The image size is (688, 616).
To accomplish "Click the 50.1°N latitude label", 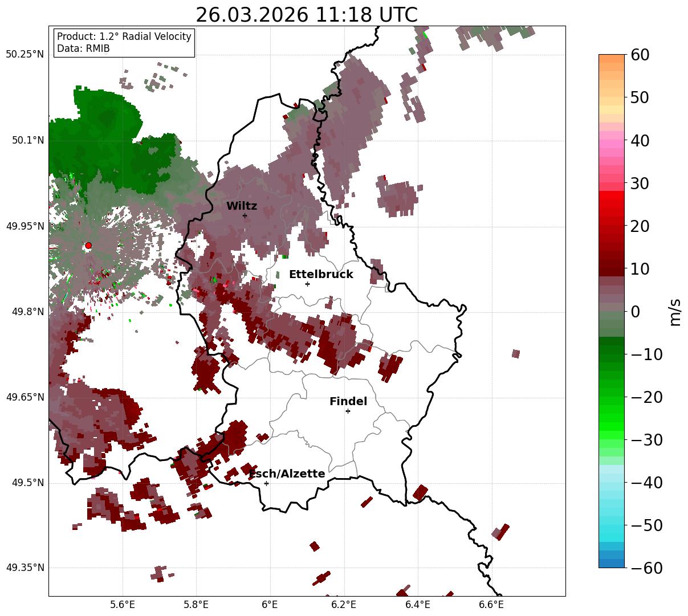I will click(x=27, y=140).
